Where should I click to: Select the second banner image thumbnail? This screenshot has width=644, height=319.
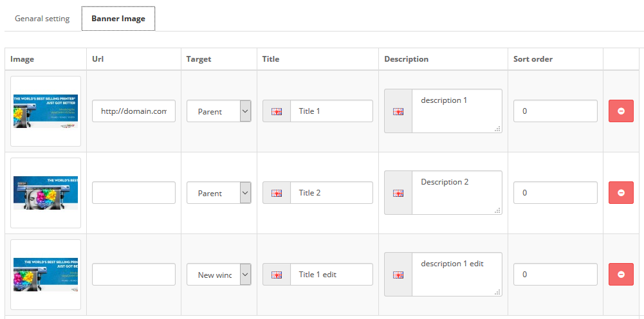pyautogui.click(x=46, y=193)
